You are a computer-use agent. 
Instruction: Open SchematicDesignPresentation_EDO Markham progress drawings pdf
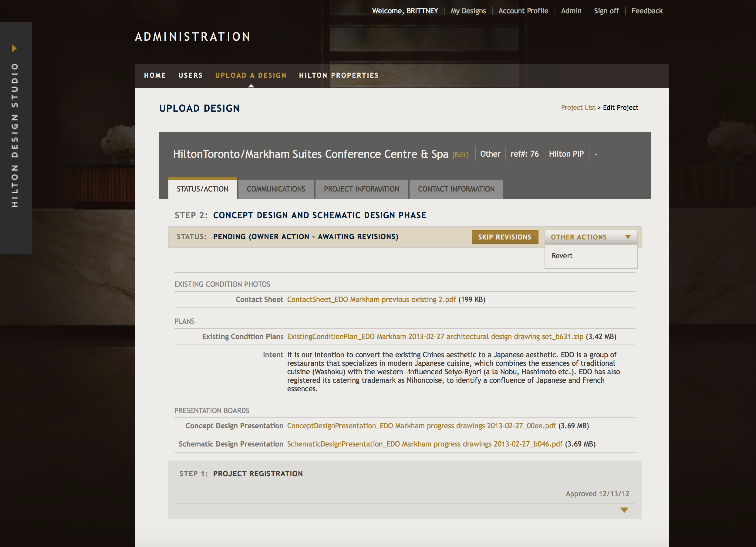point(425,444)
